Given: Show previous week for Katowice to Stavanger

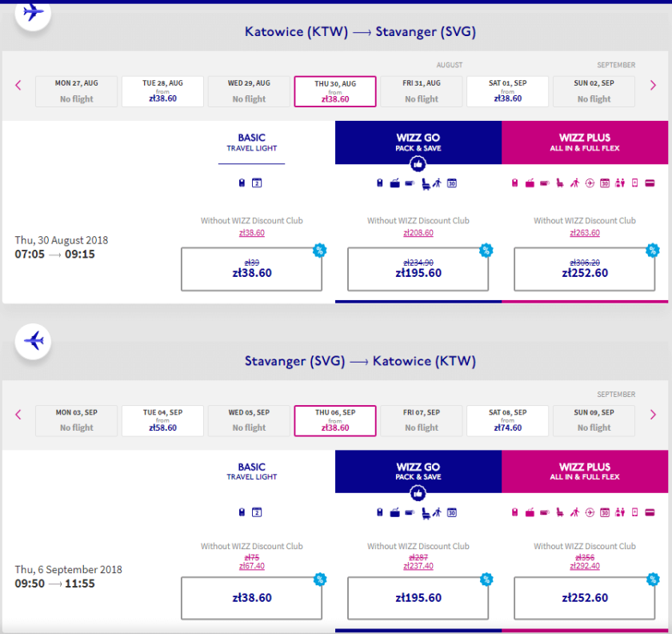Looking at the screenshot, I should click(x=18, y=85).
